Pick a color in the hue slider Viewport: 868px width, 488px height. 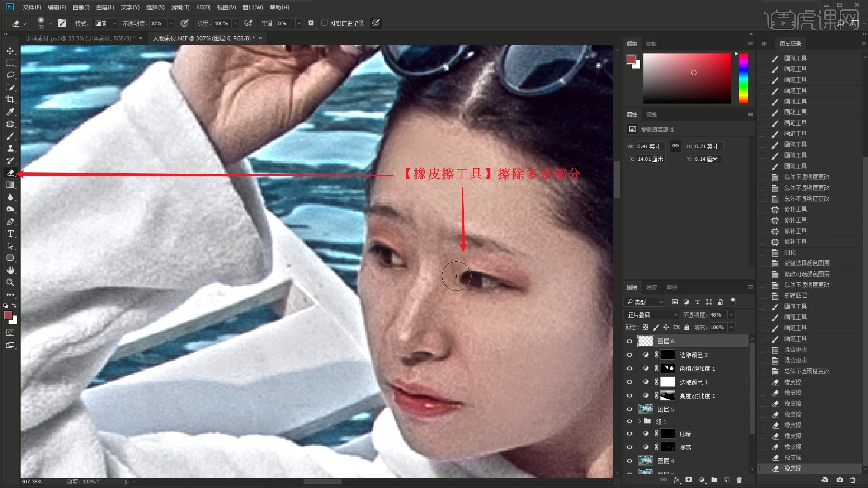click(743, 78)
